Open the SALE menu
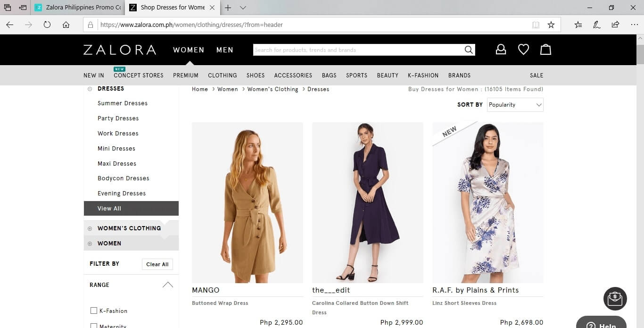The image size is (644, 328). pyautogui.click(x=537, y=75)
